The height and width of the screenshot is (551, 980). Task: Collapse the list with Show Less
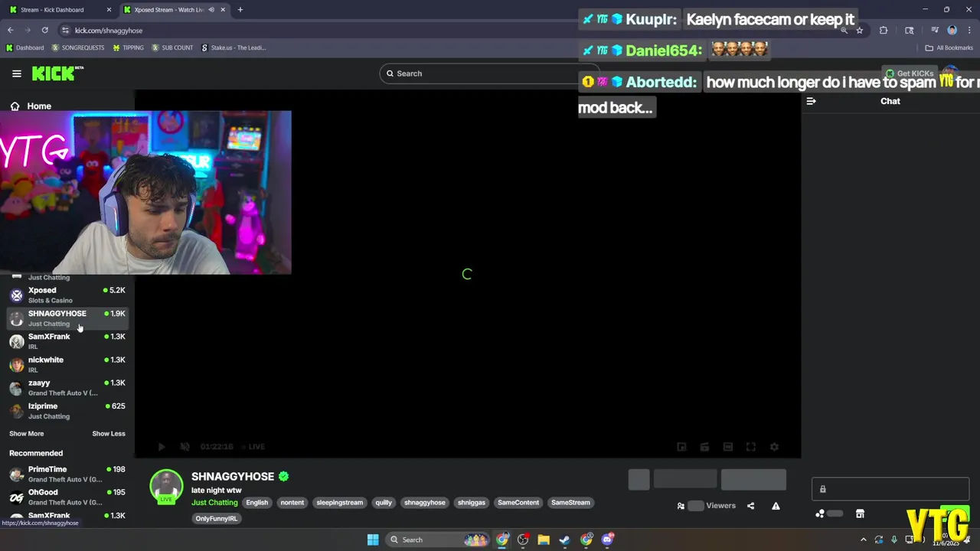click(x=109, y=434)
